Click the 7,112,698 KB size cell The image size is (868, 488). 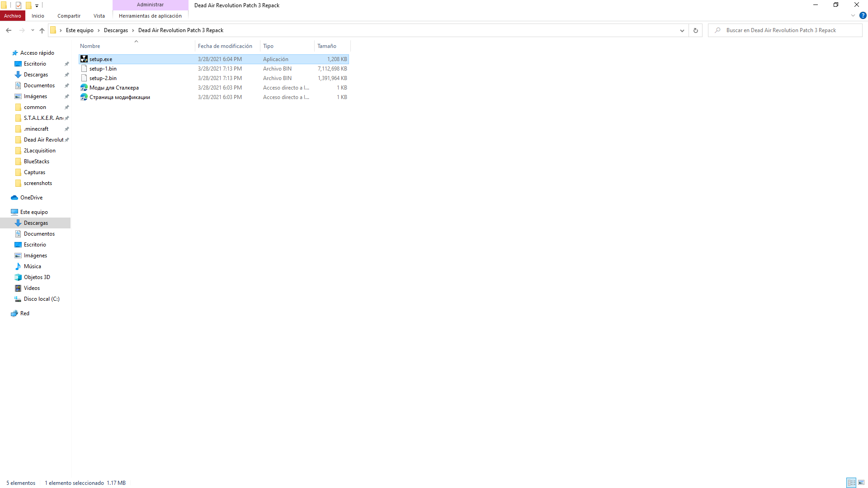332,69
